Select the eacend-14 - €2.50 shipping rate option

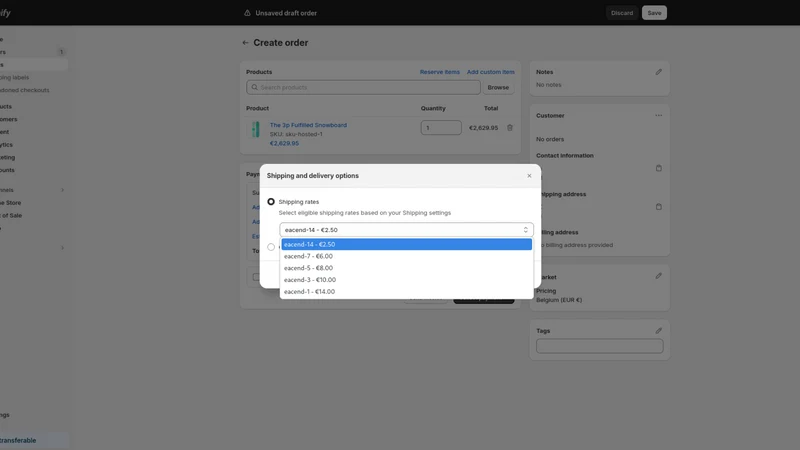coord(406,244)
